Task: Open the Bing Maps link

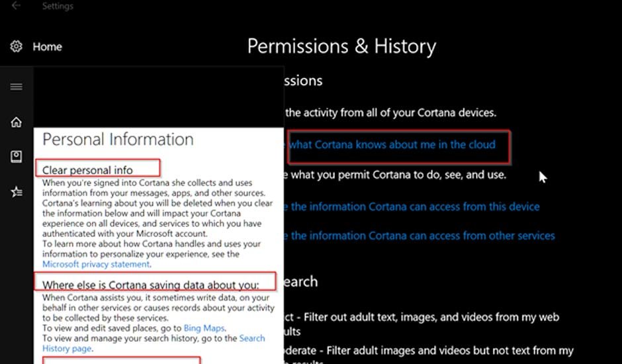Action: [204, 328]
